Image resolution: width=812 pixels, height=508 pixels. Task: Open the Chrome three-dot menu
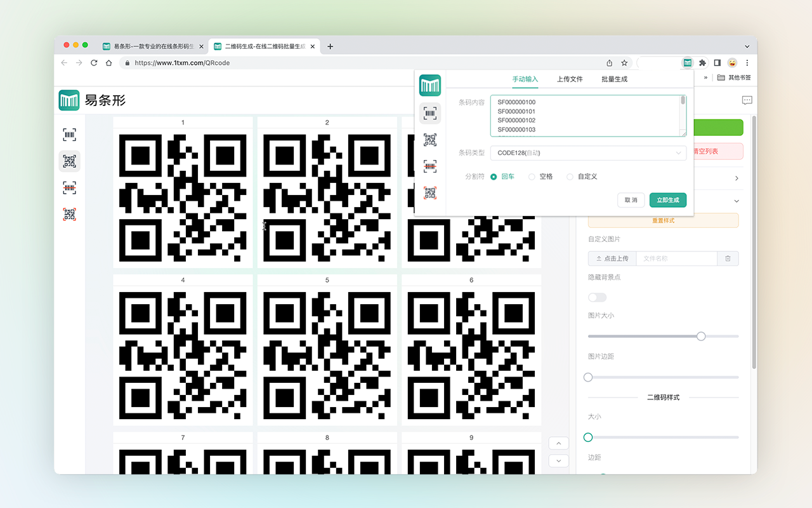click(x=747, y=63)
